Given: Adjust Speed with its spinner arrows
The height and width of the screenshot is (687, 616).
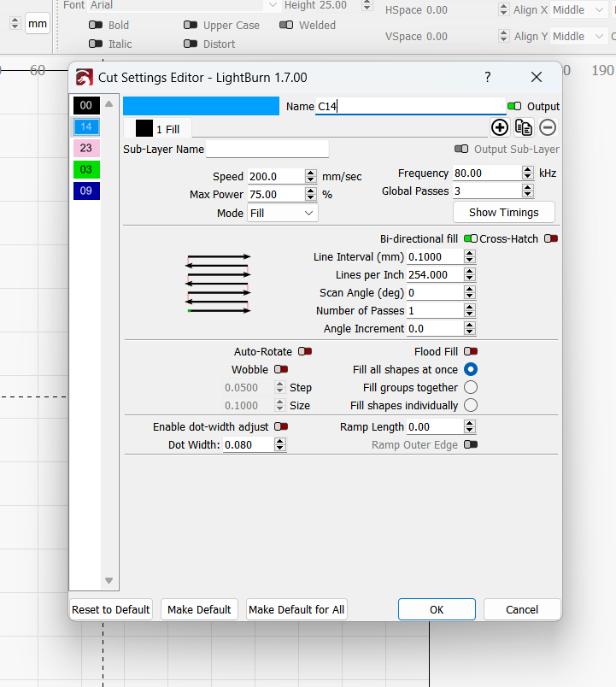Looking at the screenshot, I should pos(311,177).
